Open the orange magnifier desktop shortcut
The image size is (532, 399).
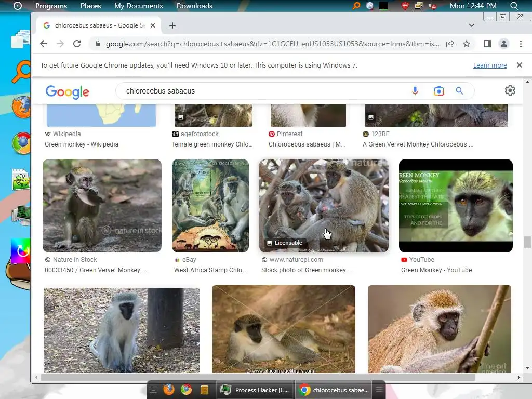click(21, 72)
